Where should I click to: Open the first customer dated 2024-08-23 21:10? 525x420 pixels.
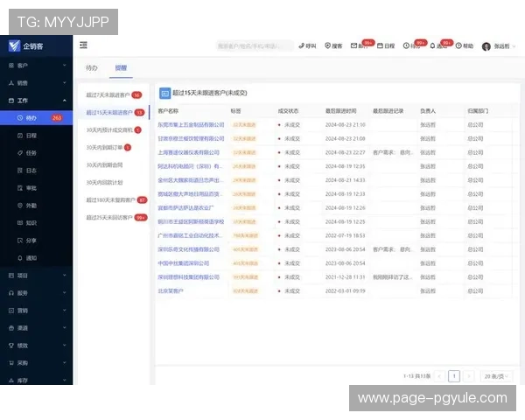[x=191, y=124]
